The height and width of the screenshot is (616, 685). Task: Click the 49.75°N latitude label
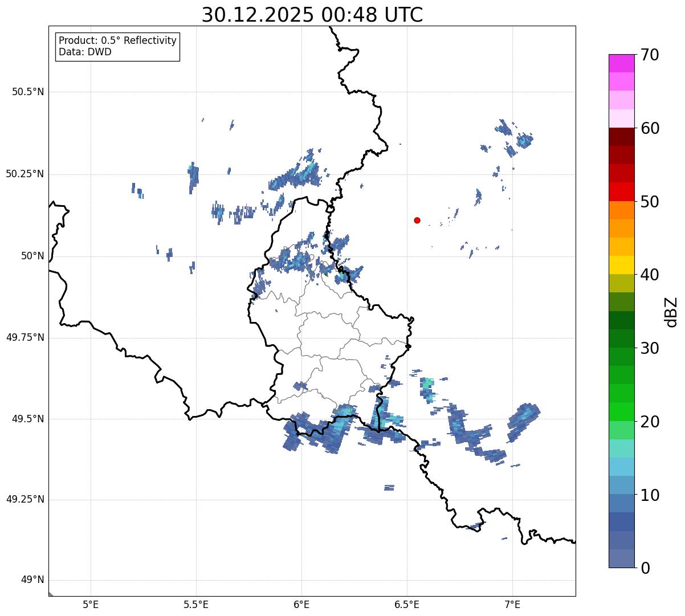25,337
